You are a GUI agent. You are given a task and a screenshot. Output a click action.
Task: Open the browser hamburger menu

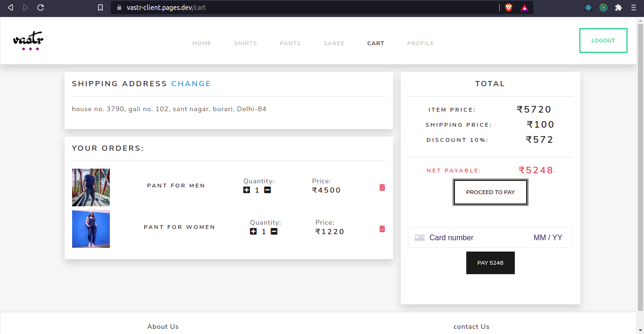point(634,8)
